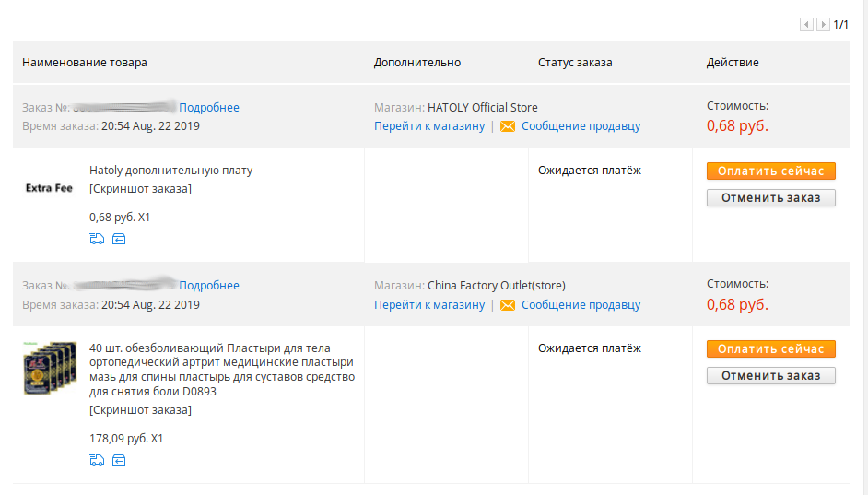Pay now for the China Factory Outlet order
This screenshot has height=495, width=868.
point(771,348)
